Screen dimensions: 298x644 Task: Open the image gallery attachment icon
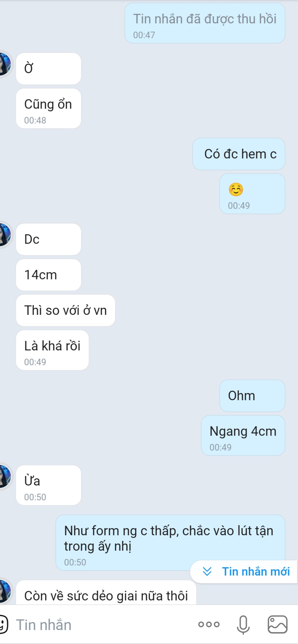[x=278, y=624]
